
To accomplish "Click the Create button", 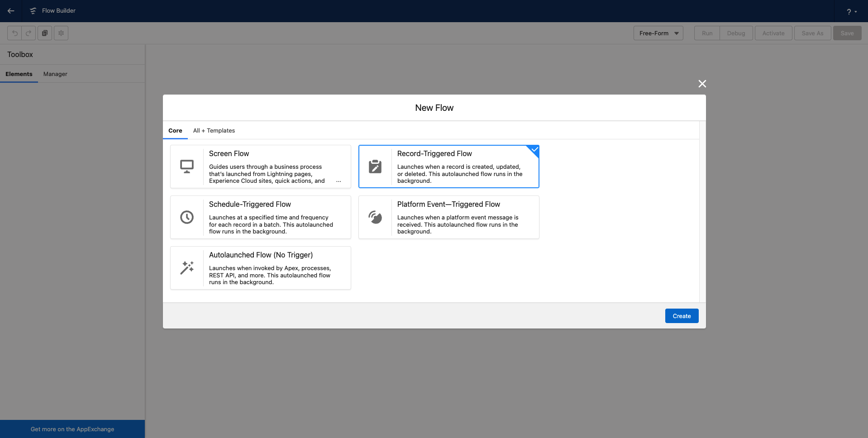I will [682, 315].
